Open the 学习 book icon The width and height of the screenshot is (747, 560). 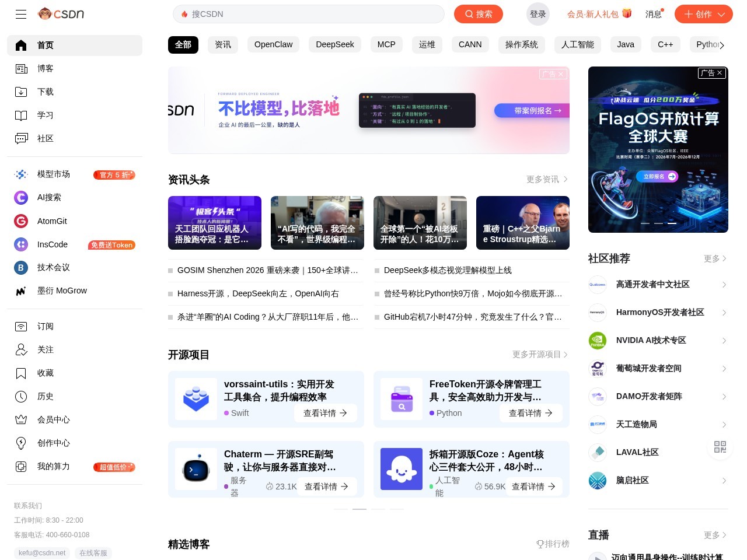[x=21, y=115]
